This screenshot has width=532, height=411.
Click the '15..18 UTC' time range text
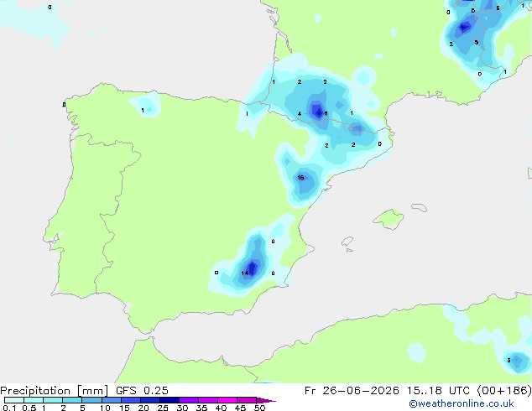tap(438, 391)
